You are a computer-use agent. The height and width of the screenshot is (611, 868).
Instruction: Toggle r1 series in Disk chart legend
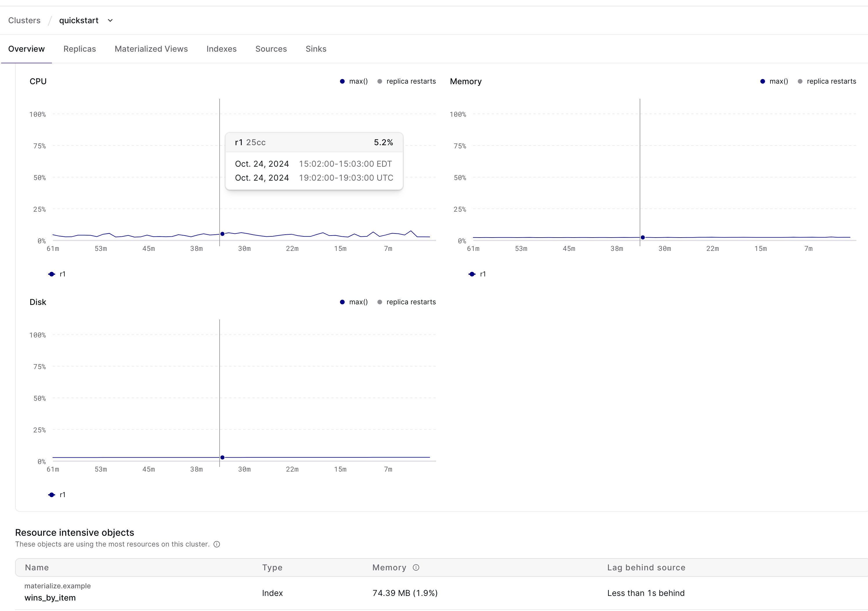[57, 495]
